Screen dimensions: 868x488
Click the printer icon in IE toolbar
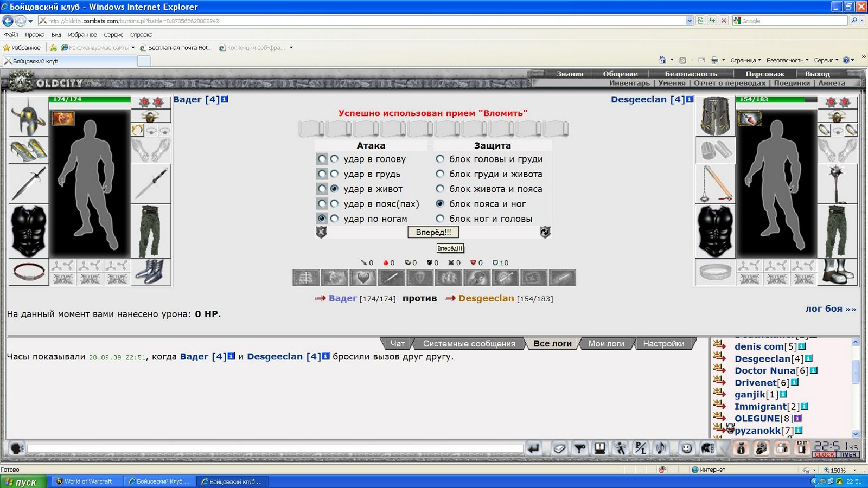(x=714, y=60)
